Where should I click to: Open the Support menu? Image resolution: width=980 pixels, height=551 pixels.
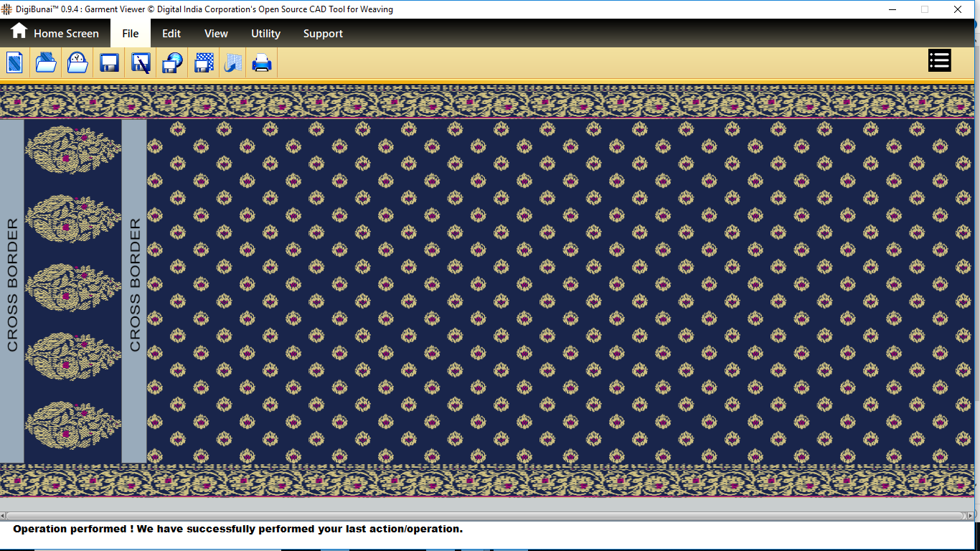(x=323, y=34)
